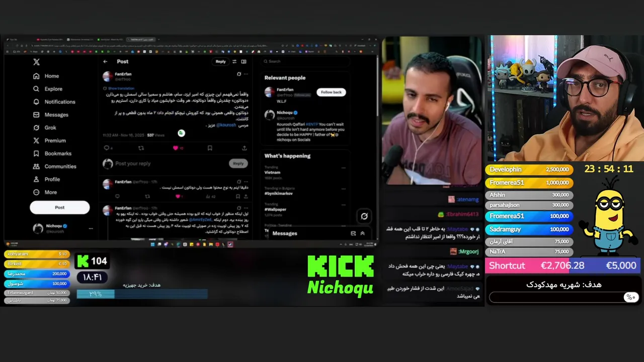Click the Bookmarks sidebar icon

36,153
